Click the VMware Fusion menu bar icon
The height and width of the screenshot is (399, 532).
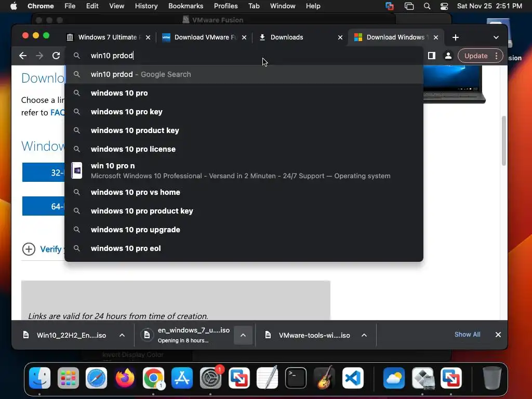pyautogui.click(x=390, y=6)
